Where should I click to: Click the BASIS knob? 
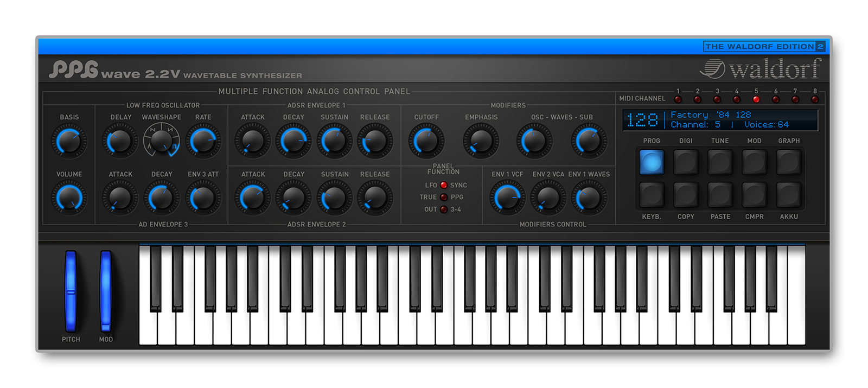coord(69,141)
